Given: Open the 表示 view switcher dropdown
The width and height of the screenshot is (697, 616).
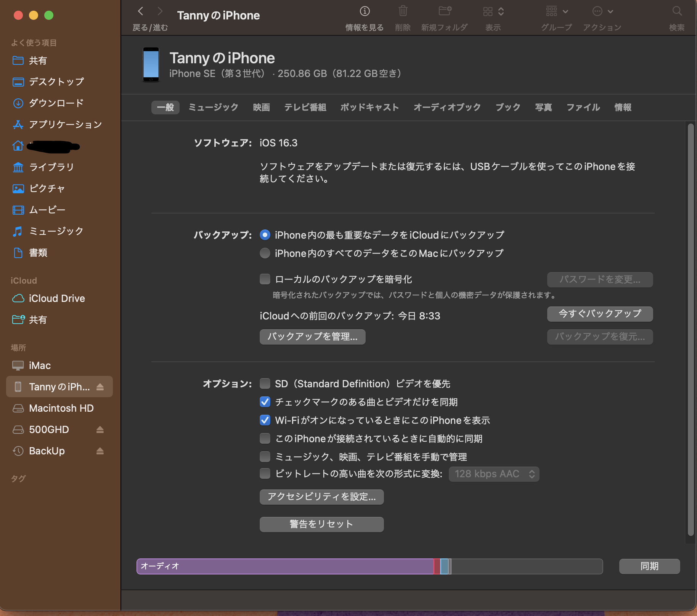Looking at the screenshot, I should coord(493,11).
